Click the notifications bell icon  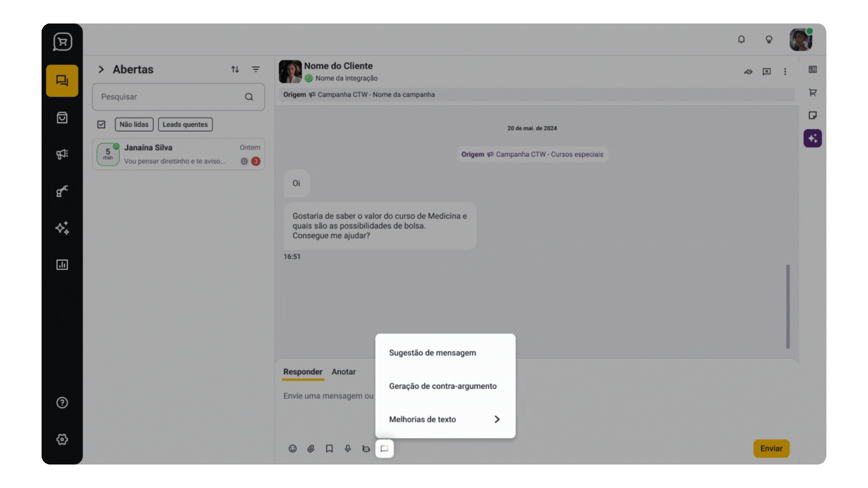tap(741, 40)
